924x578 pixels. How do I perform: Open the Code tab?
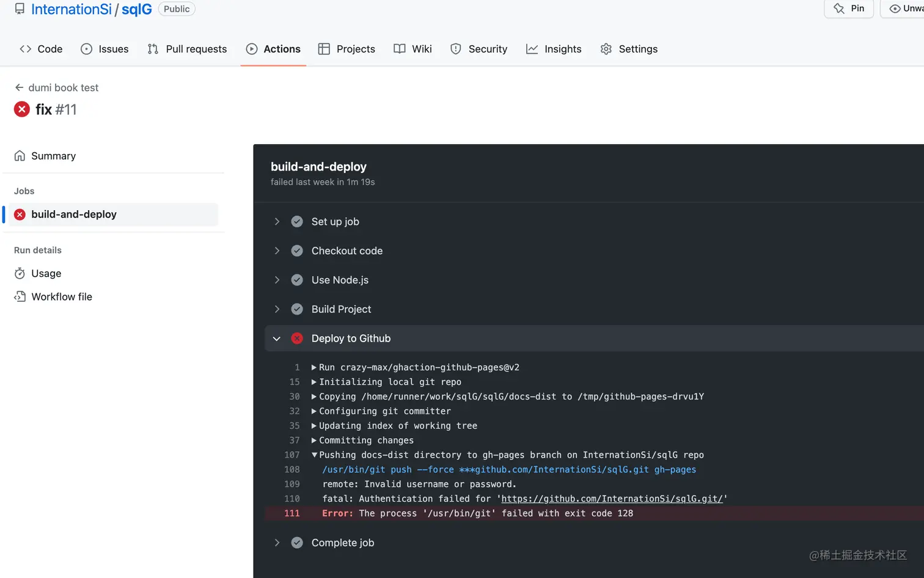(41, 49)
